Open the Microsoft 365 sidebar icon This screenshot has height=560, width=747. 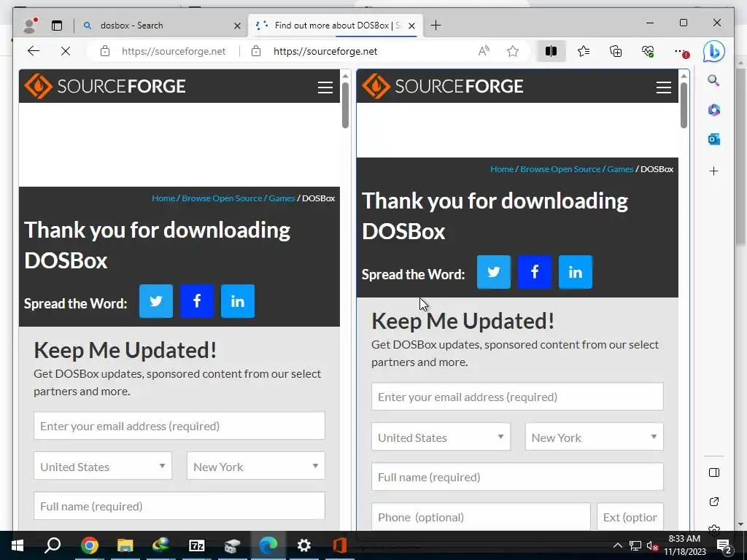click(713, 110)
